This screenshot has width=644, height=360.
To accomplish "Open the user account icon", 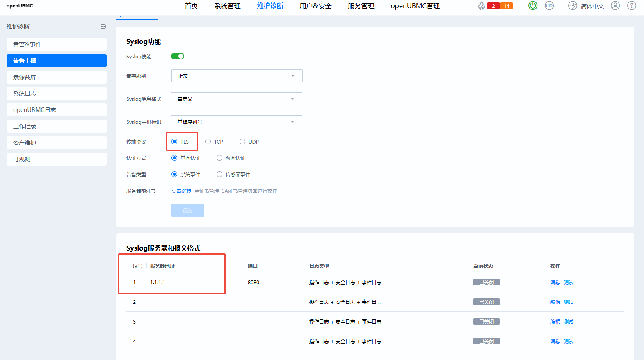I will point(615,6).
